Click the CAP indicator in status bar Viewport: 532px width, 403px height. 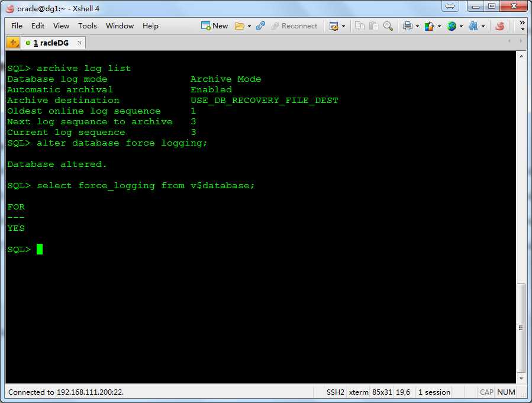point(486,392)
